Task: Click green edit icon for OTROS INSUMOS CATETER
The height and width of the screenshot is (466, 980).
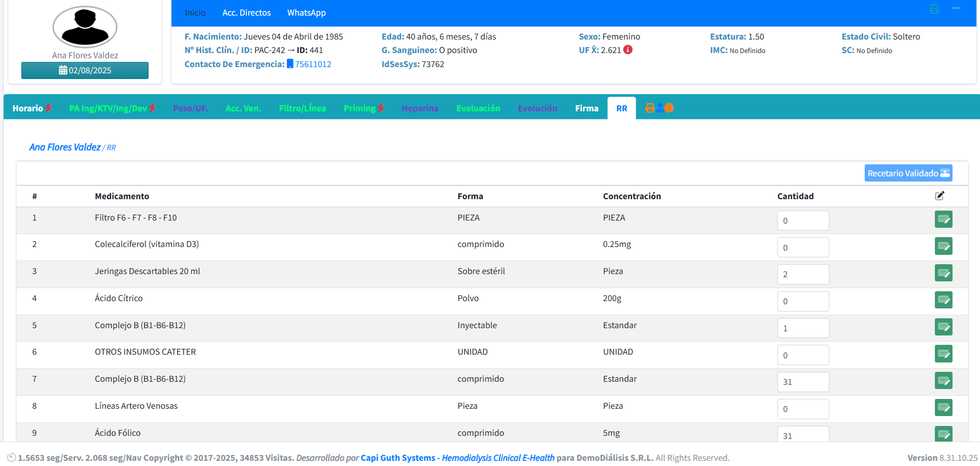Action: pos(943,354)
